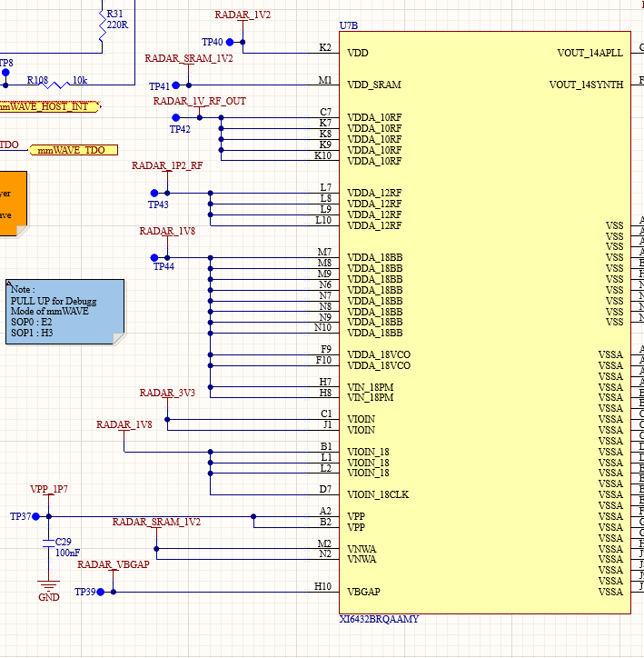Select test point TP43

[x=154, y=193]
